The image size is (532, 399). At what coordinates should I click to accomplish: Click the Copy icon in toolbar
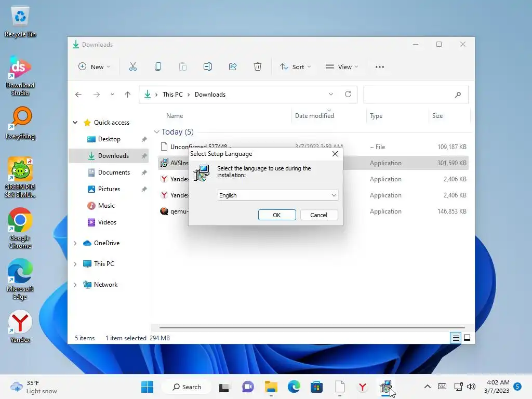pos(158,66)
